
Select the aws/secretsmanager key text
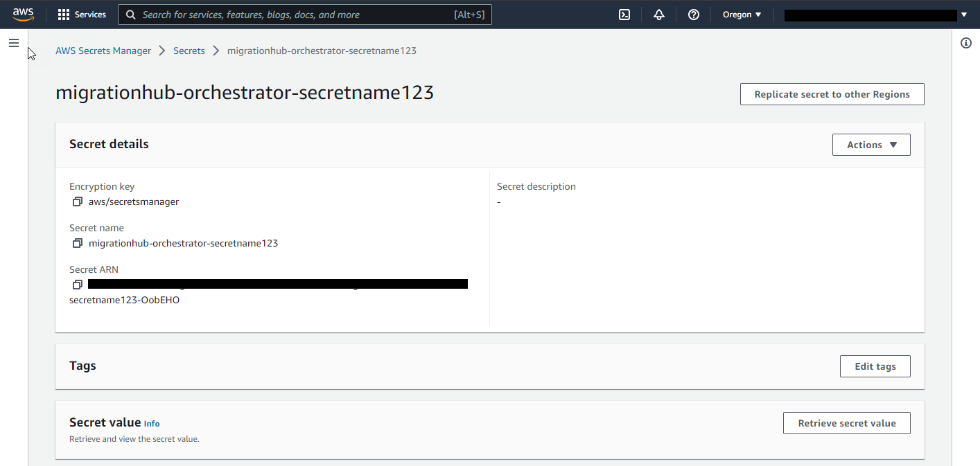click(x=134, y=202)
